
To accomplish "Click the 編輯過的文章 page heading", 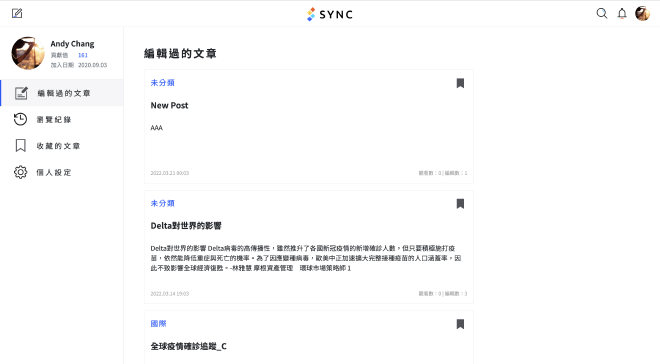I will coord(180,53).
